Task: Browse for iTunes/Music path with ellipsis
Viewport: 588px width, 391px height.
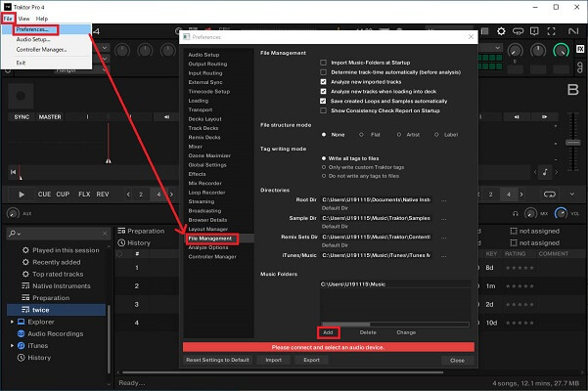Action: point(443,256)
